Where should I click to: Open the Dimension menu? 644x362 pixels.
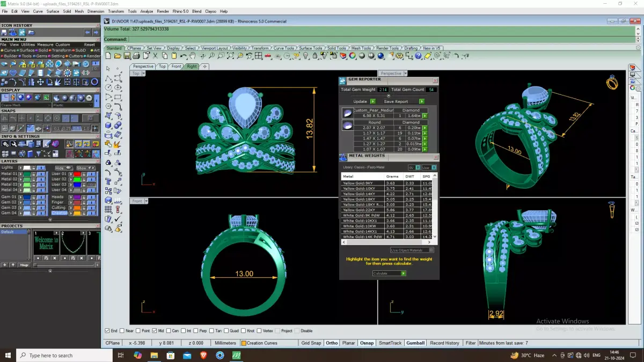click(x=96, y=11)
